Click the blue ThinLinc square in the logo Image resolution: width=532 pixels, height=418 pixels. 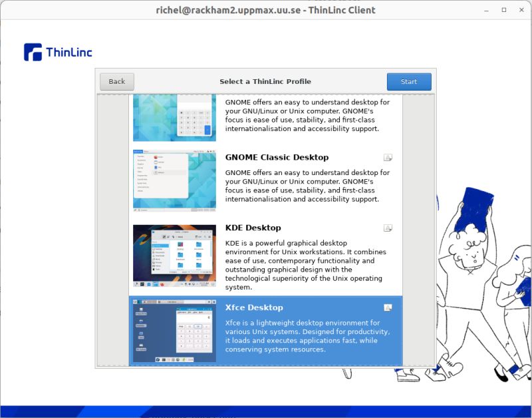[33, 52]
